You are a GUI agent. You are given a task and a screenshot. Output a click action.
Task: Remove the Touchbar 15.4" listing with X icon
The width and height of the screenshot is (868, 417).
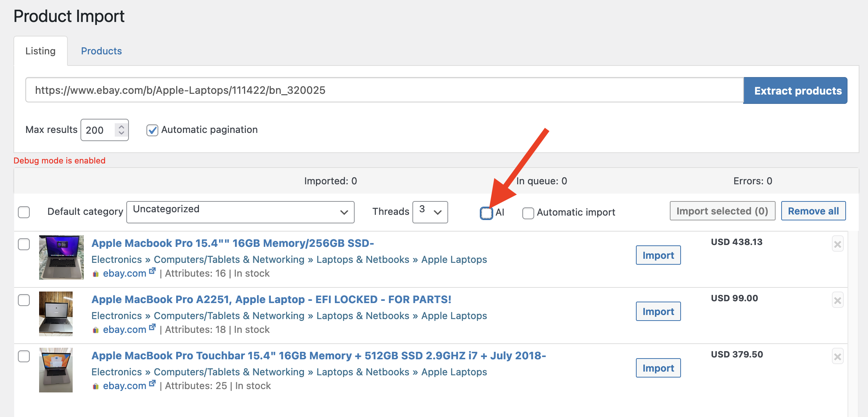[837, 357]
